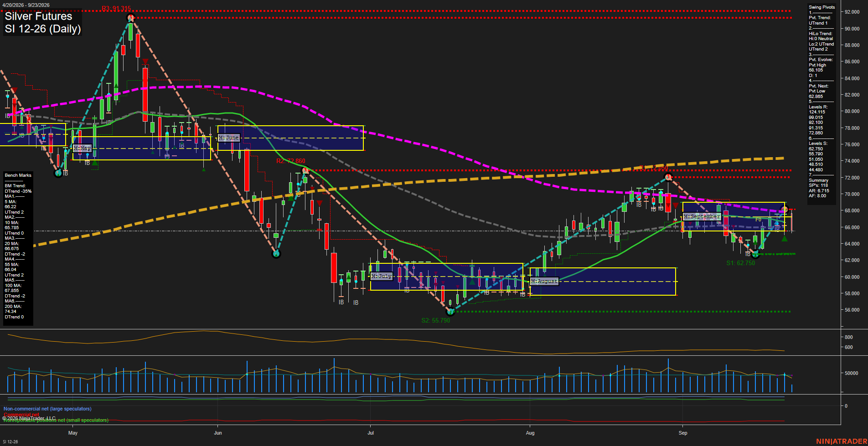Click the 20 MA value 66.675

(12, 249)
